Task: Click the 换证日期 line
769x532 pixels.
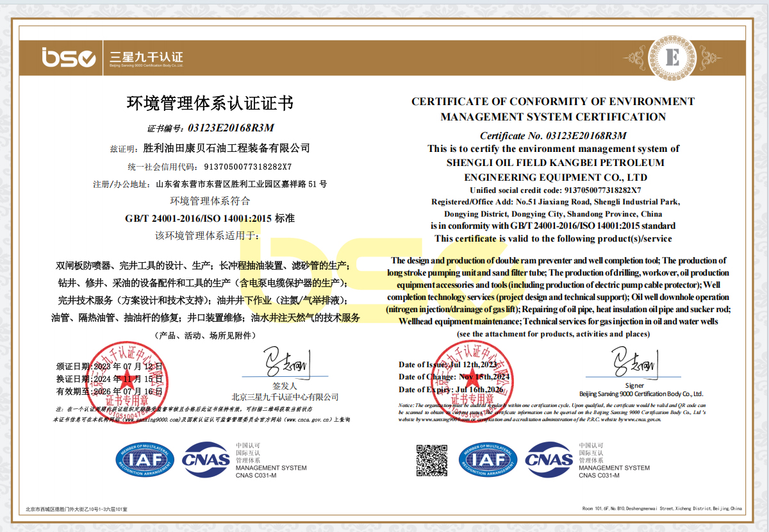Action: pyautogui.click(x=110, y=379)
